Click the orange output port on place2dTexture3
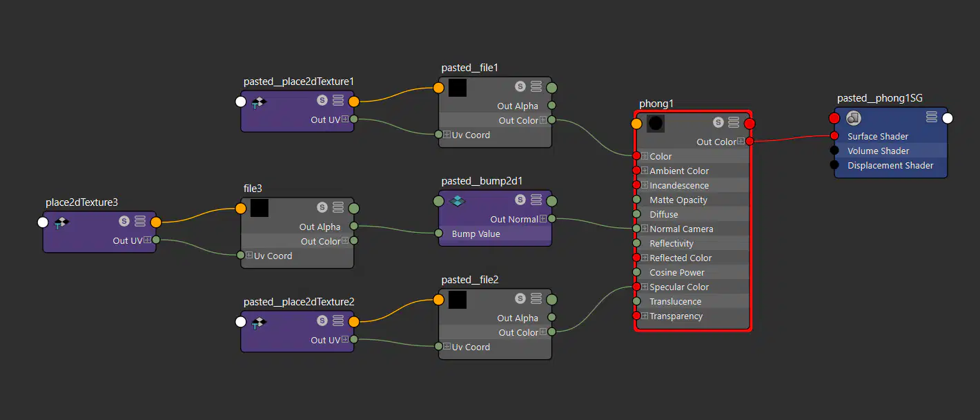 pos(156,222)
